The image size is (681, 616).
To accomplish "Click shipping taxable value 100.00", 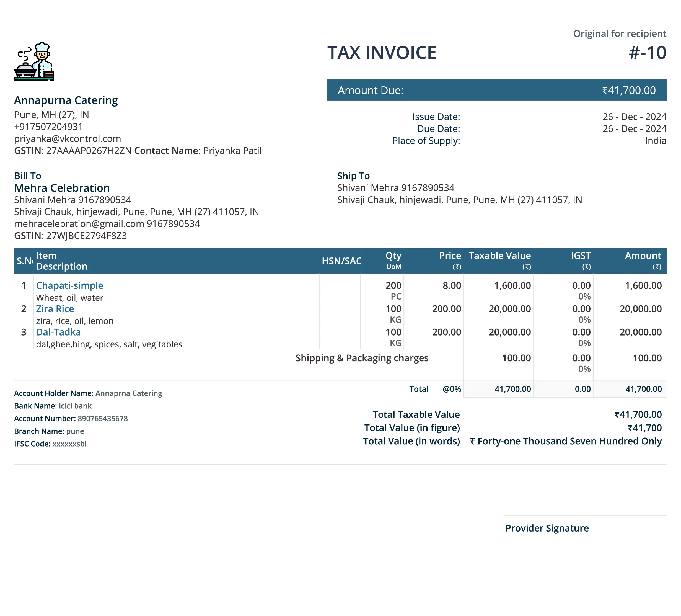I will [x=516, y=358].
